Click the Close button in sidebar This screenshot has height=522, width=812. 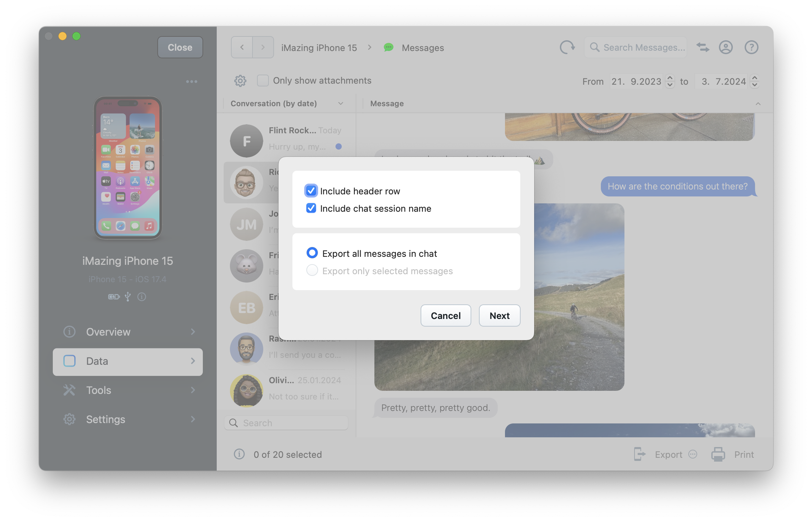(x=180, y=47)
